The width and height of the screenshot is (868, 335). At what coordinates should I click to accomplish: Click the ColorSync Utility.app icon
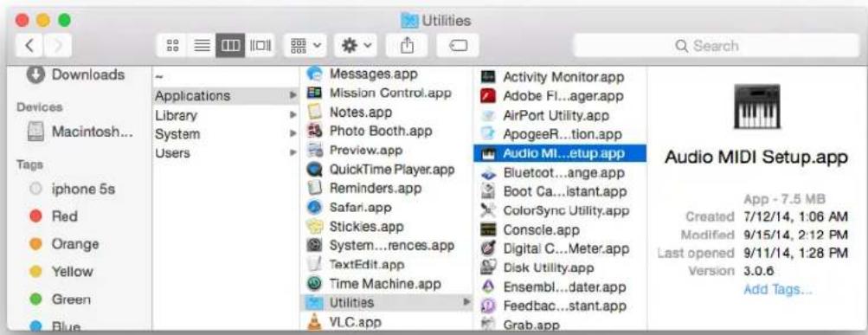click(488, 210)
